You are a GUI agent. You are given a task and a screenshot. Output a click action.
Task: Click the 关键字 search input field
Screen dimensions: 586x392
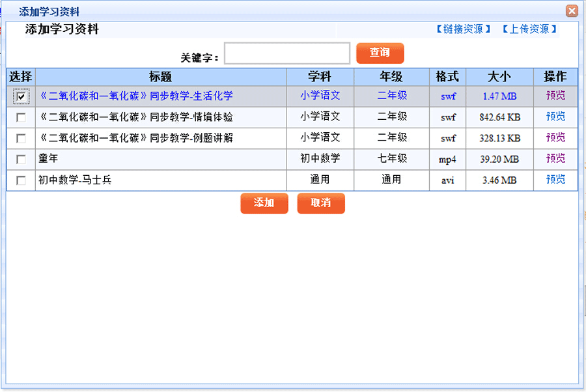pyautogui.click(x=287, y=53)
